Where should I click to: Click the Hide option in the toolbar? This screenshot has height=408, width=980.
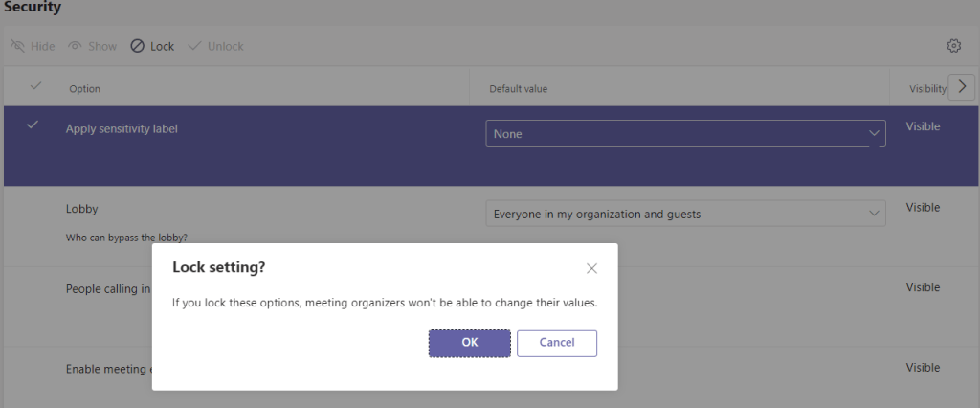coord(32,46)
